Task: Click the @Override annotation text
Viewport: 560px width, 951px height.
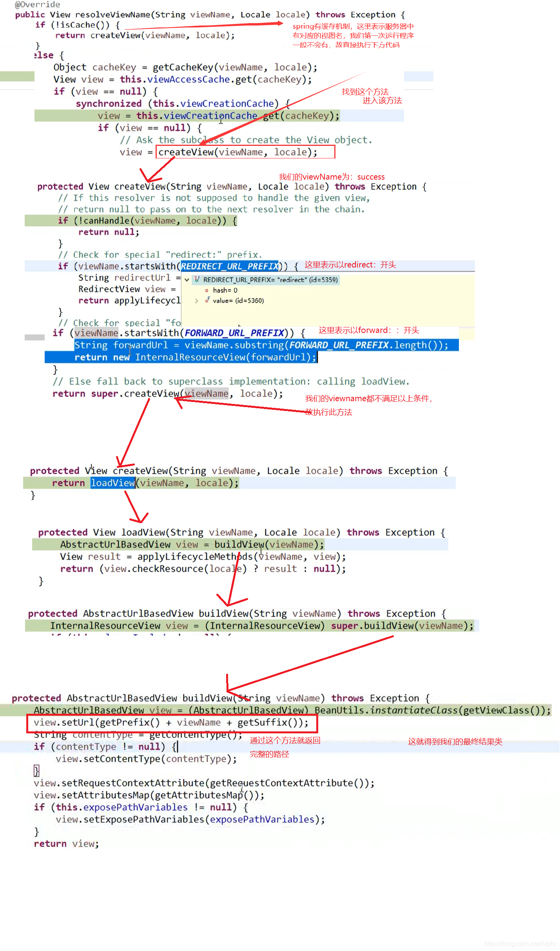Action: click(38, 4)
